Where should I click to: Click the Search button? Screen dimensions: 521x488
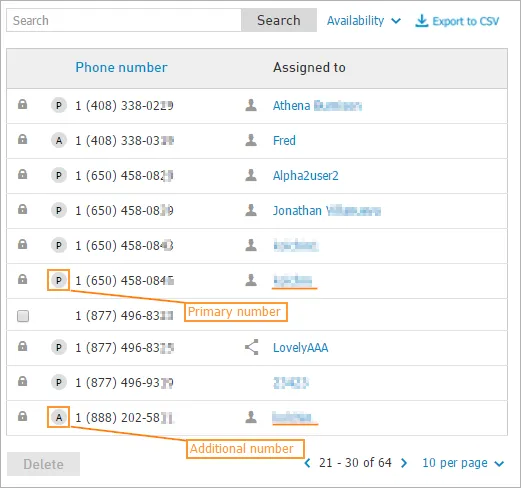(x=279, y=20)
